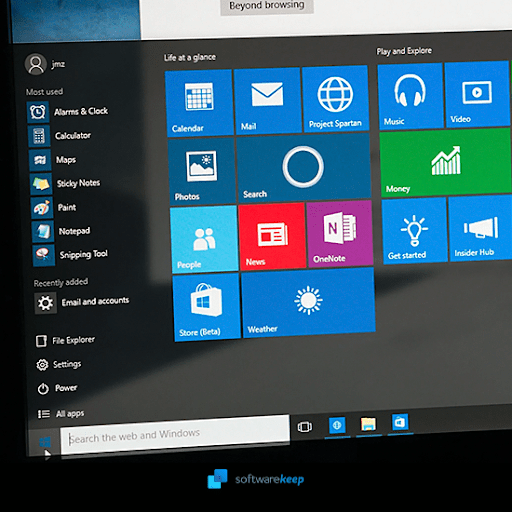Click the Cortana Search tile

pos(304,168)
